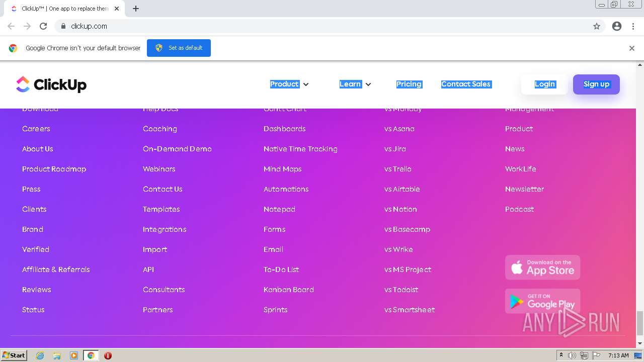Click the Login button
The height and width of the screenshot is (362, 644).
click(545, 84)
